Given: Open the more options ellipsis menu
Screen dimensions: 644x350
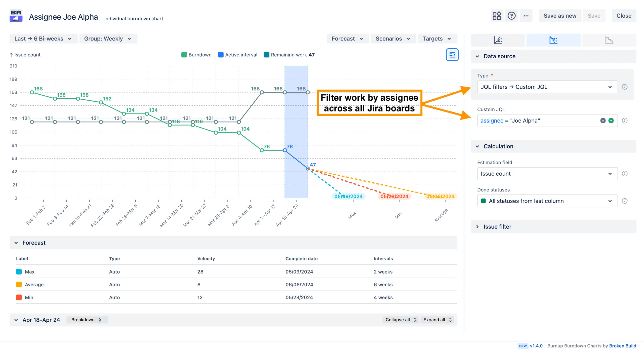Looking at the screenshot, I should (526, 16).
